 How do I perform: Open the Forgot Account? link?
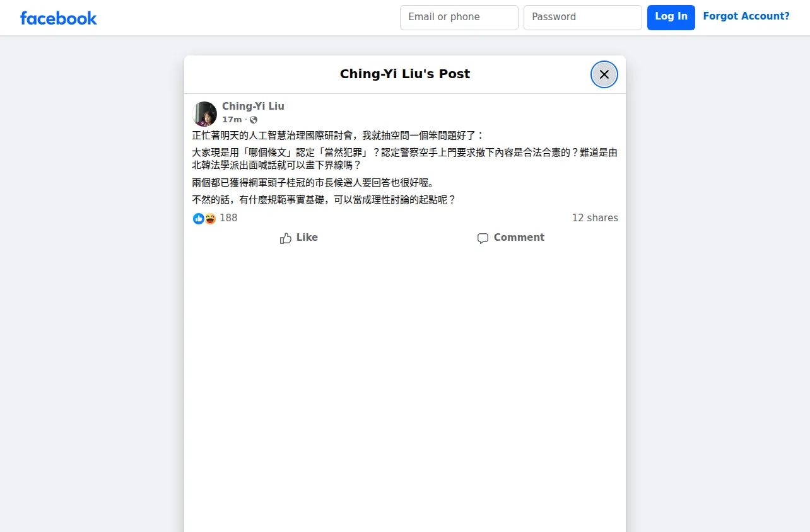click(x=746, y=16)
